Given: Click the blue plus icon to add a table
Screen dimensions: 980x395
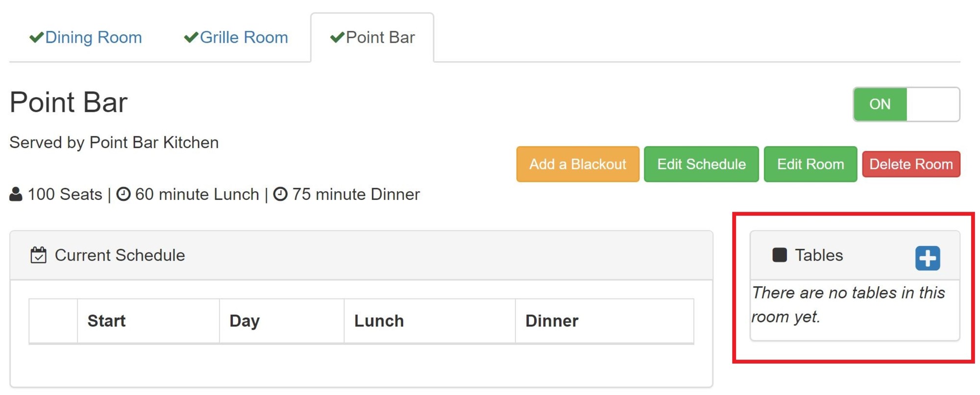Looking at the screenshot, I should click(927, 258).
